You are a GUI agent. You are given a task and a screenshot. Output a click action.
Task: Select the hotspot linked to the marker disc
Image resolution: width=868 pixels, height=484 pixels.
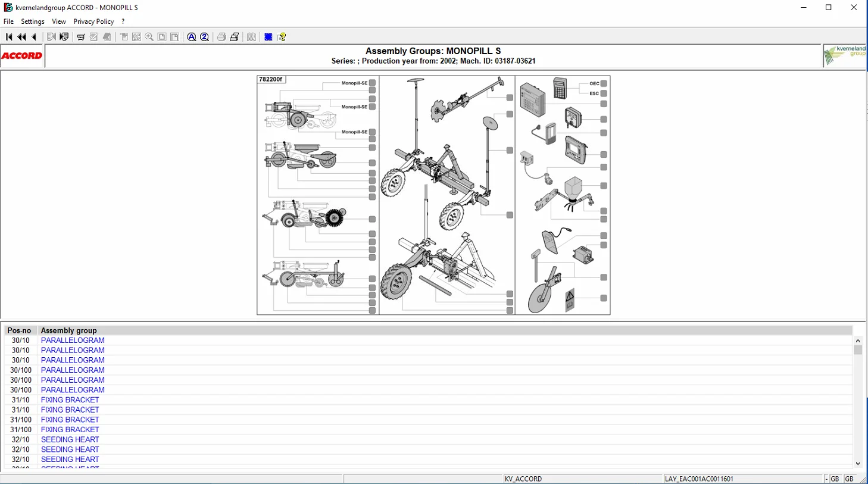tap(510, 114)
